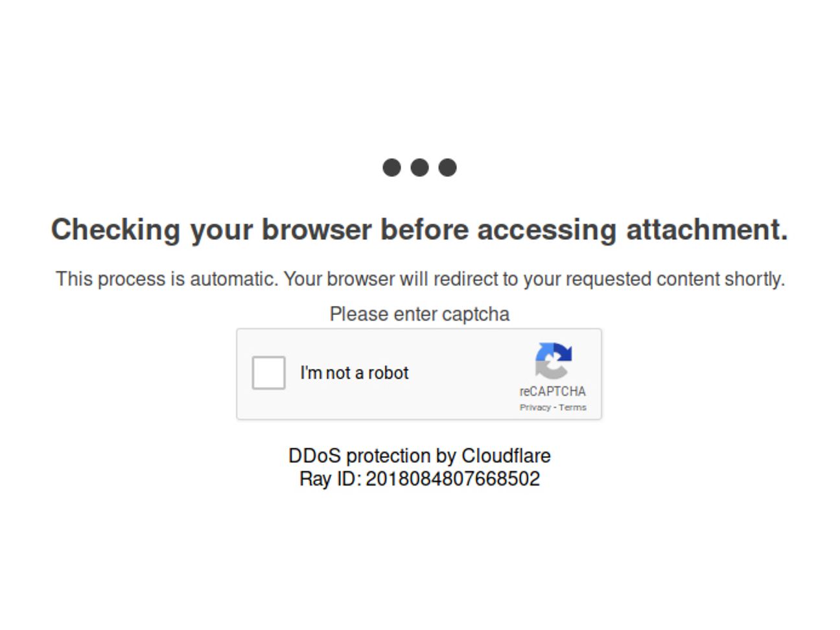The image size is (840, 630).
Task: Click the phrase "requested content shortly"
Action: [674, 279]
